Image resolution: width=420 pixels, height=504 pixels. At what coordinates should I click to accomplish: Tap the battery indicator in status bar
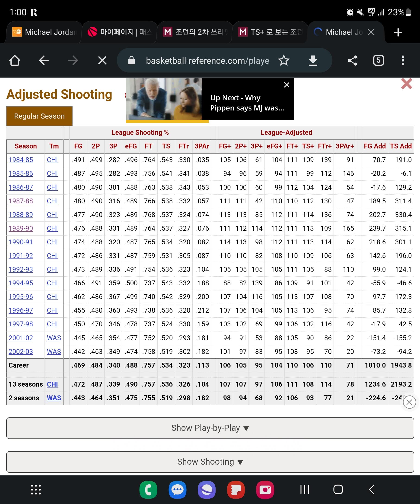click(408, 12)
